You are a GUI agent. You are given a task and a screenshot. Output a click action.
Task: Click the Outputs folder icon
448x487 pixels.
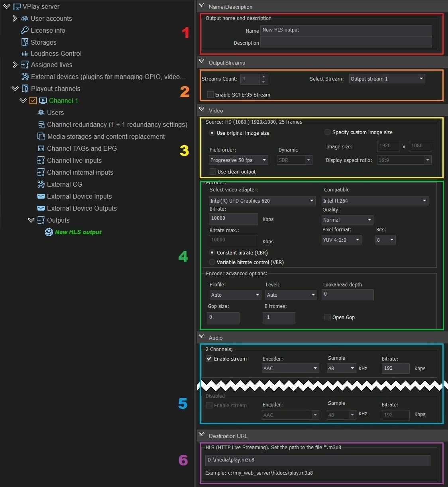[x=41, y=220]
